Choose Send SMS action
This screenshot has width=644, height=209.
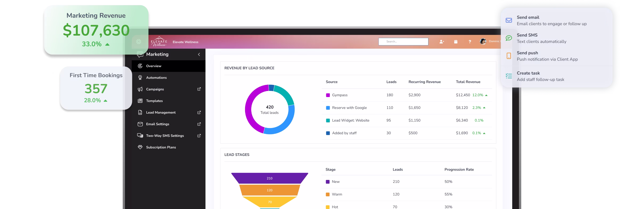[557, 38]
